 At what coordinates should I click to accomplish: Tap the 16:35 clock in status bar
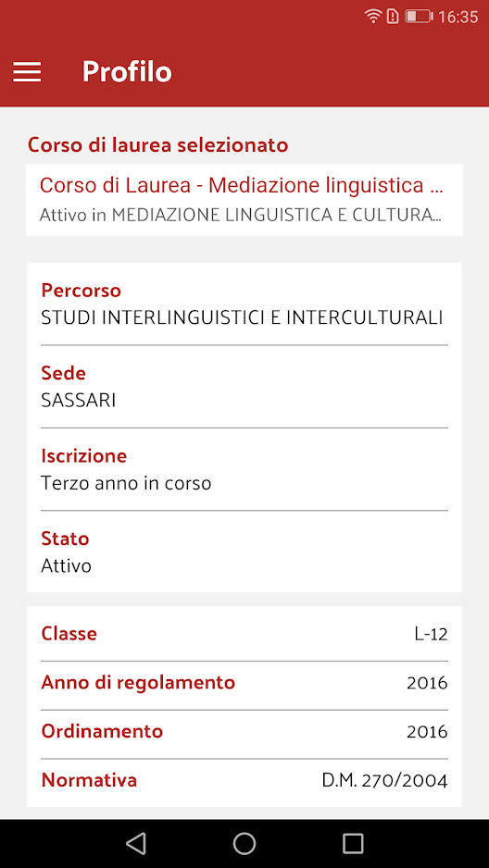458,18
